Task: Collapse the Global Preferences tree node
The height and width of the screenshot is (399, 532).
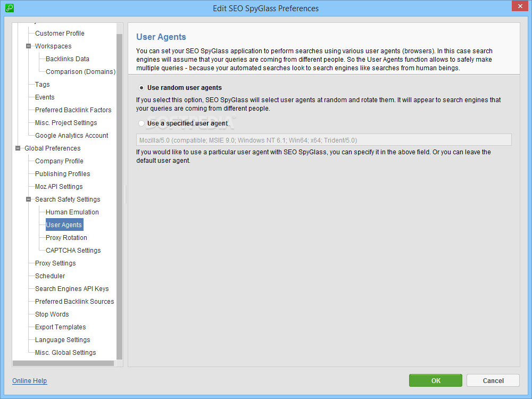Action: (x=18, y=148)
